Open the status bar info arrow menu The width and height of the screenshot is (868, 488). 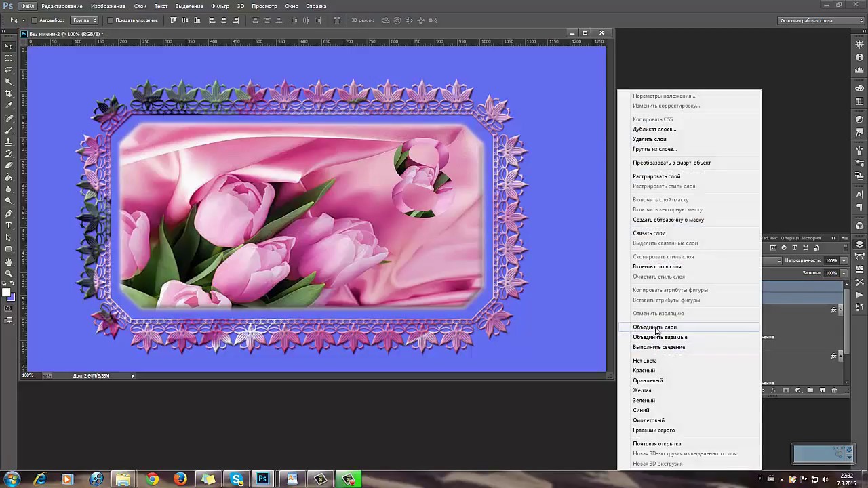132,375
